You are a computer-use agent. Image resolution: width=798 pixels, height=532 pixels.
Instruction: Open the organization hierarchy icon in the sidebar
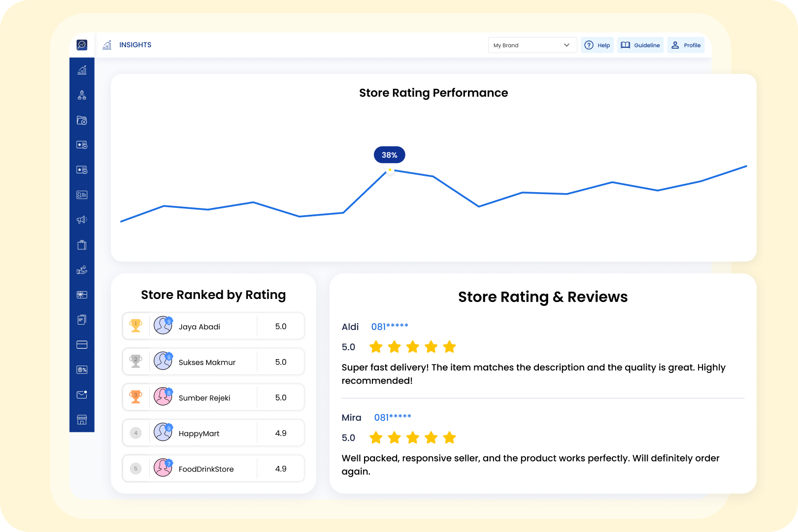coord(82,95)
